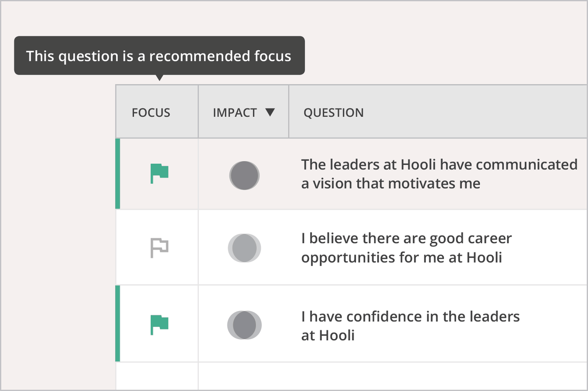Screen dimensions: 588x391
Task: Click green highlight bar beside third question row
Action: click(118, 324)
